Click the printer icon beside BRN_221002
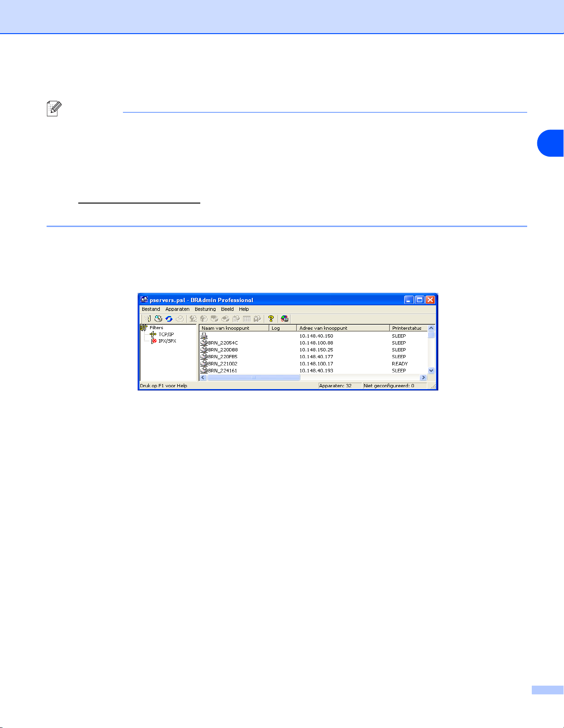This screenshot has width=564, height=728. point(204,363)
